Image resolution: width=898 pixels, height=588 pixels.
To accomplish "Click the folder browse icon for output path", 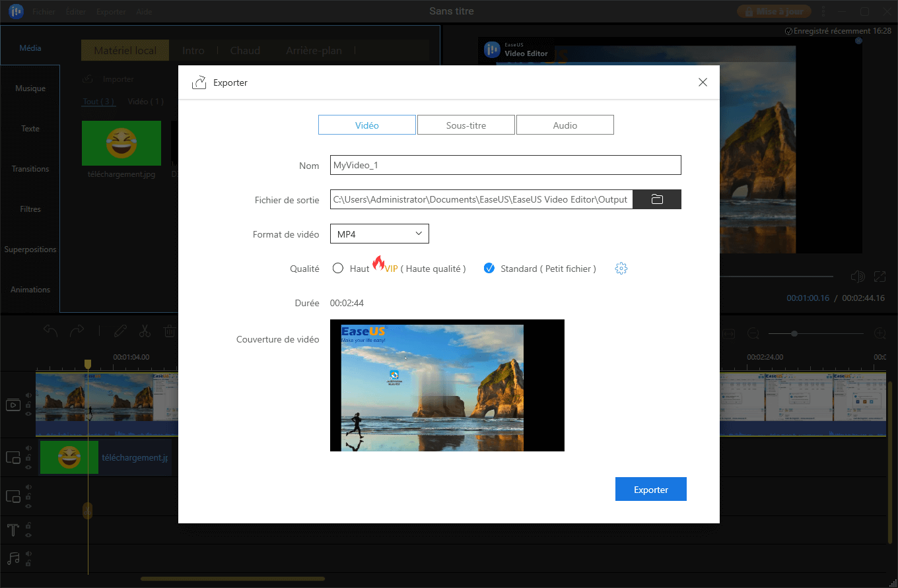I will [657, 199].
